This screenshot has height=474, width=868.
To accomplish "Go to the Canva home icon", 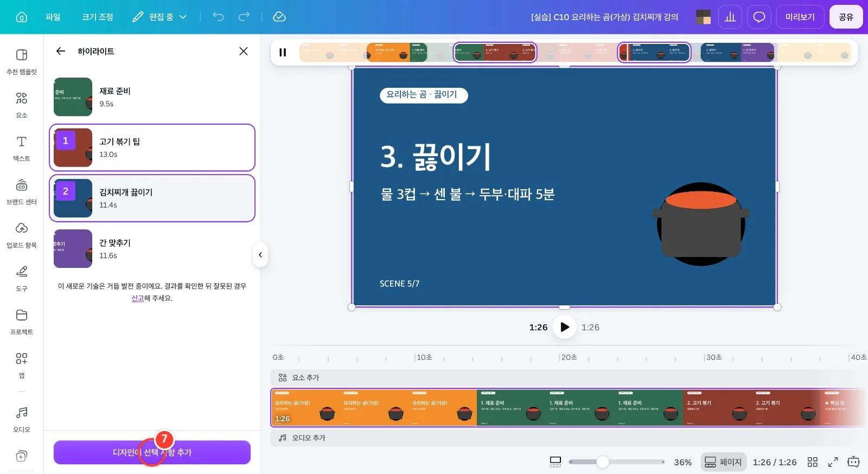I will pos(22,17).
